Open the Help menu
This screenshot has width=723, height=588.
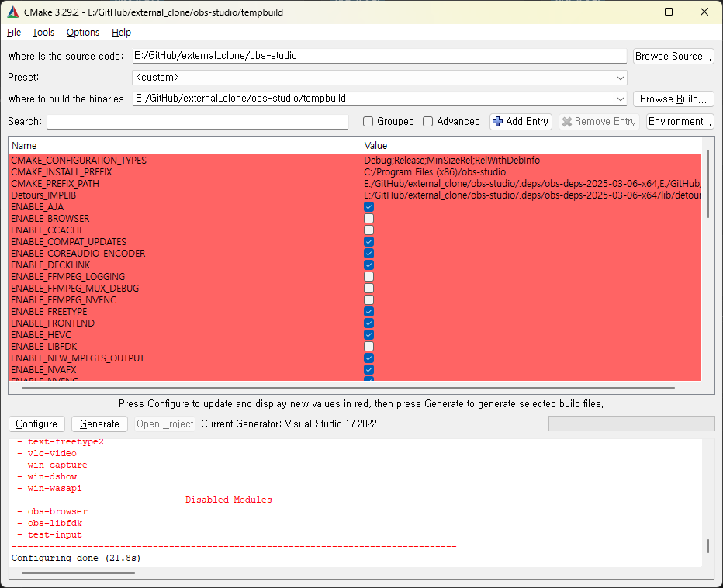[x=121, y=33]
